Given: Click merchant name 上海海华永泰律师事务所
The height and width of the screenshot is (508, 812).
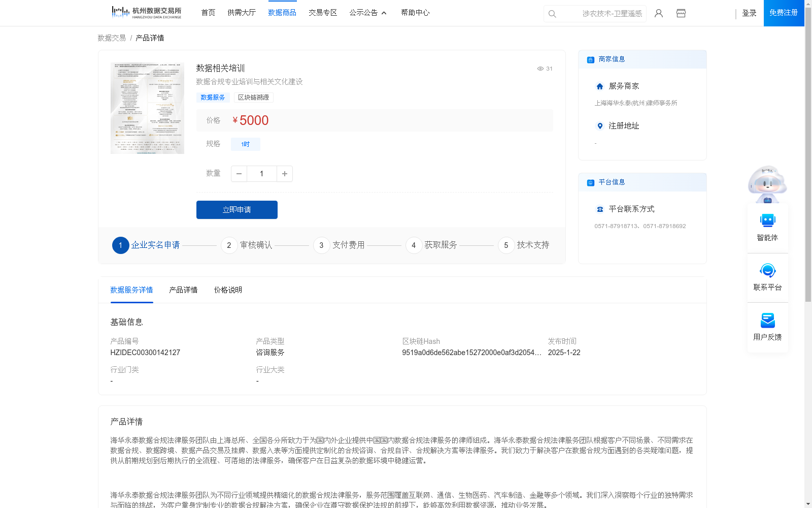Looking at the screenshot, I should [x=636, y=103].
